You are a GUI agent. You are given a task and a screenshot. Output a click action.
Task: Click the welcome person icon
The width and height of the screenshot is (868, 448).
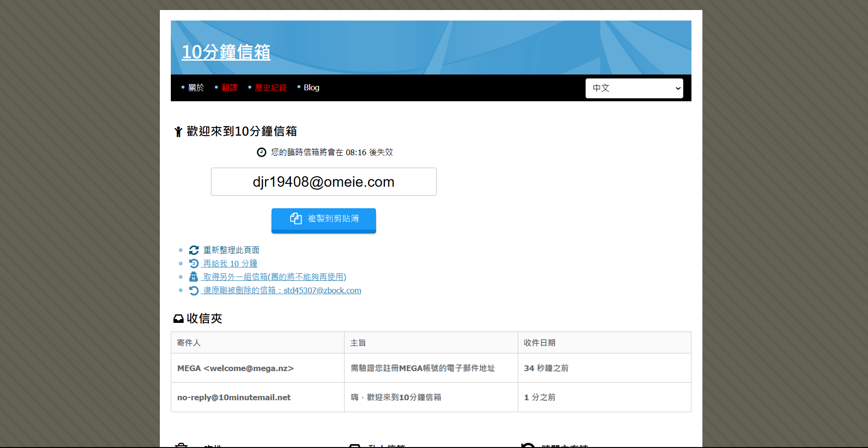(x=178, y=132)
